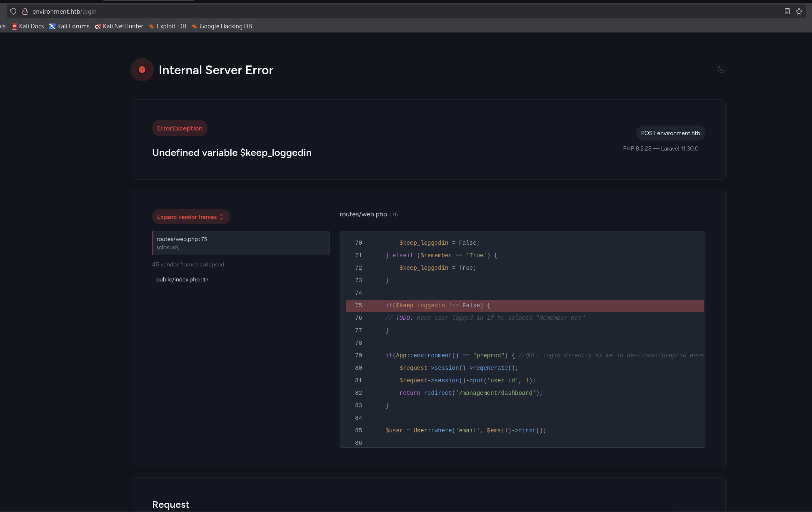Click the up-down chevron on Expand vendor frames
The height and width of the screenshot is (512, 812).
(222, 217)
